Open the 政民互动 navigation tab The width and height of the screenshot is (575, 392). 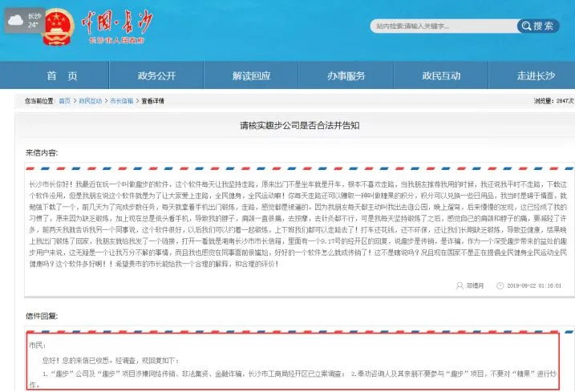point(441,75)
